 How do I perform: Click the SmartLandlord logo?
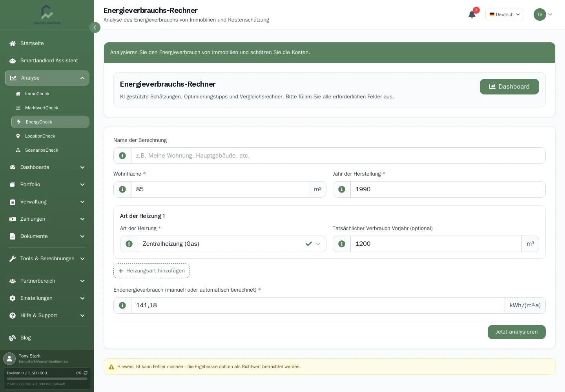[47, 15]
